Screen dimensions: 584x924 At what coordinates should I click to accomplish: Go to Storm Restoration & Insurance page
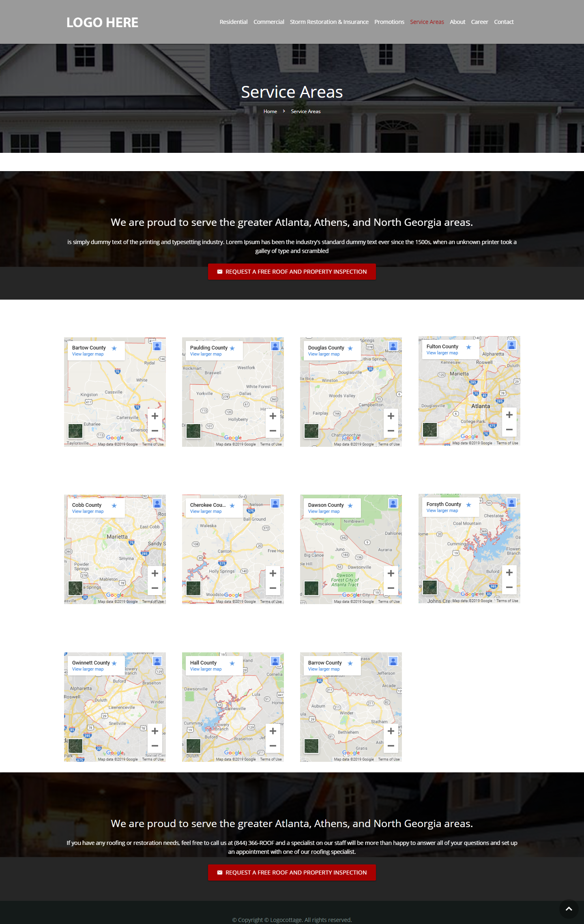(329, 22)
